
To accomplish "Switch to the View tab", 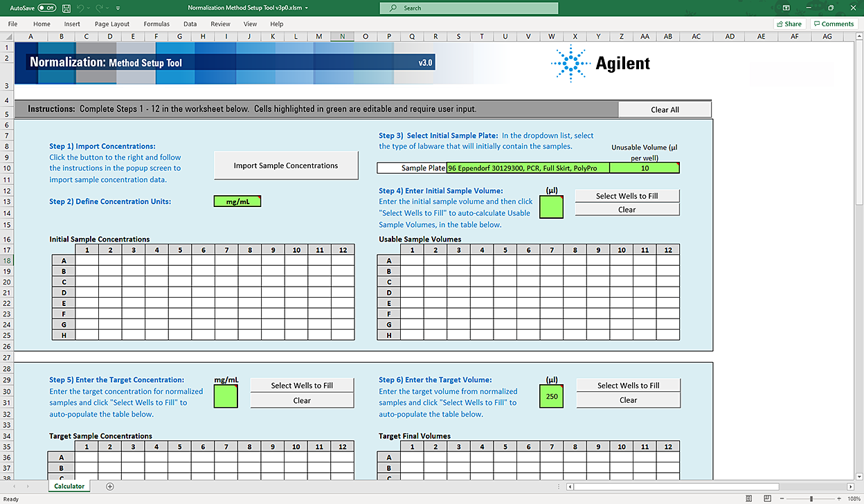I will [250, 24].
